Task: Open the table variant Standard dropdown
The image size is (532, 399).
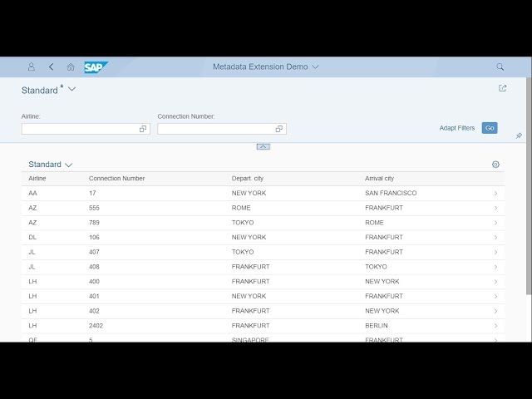Action: point(68,165)
